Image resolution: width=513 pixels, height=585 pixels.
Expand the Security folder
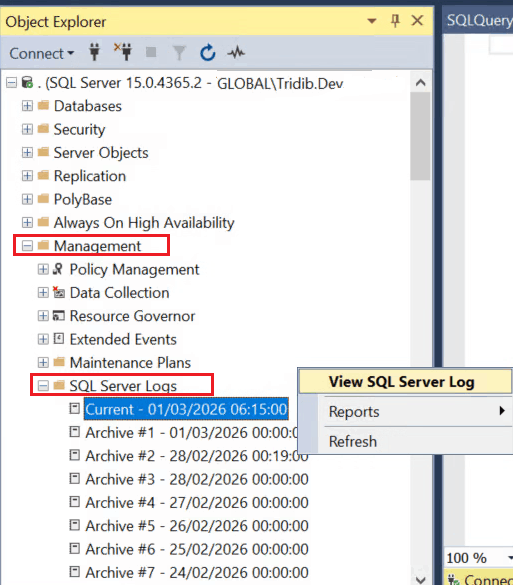pos(27,129)
